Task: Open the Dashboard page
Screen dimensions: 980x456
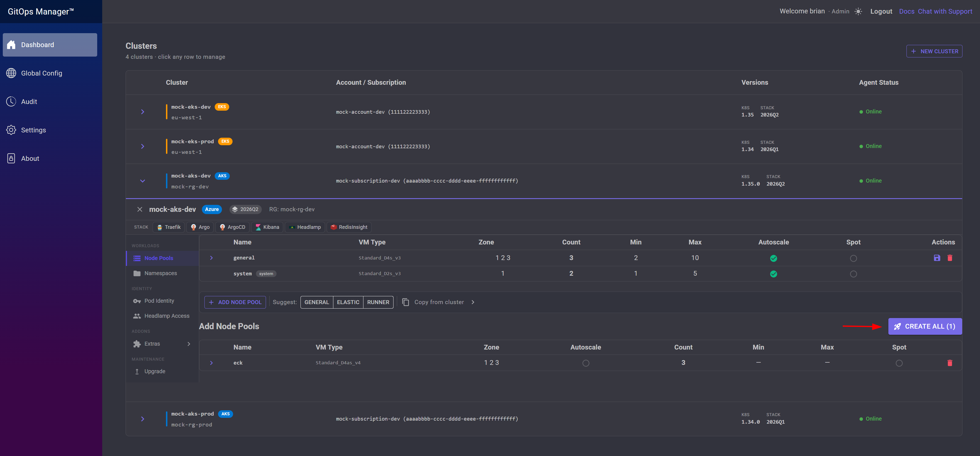Action: [x=50, y=45]
